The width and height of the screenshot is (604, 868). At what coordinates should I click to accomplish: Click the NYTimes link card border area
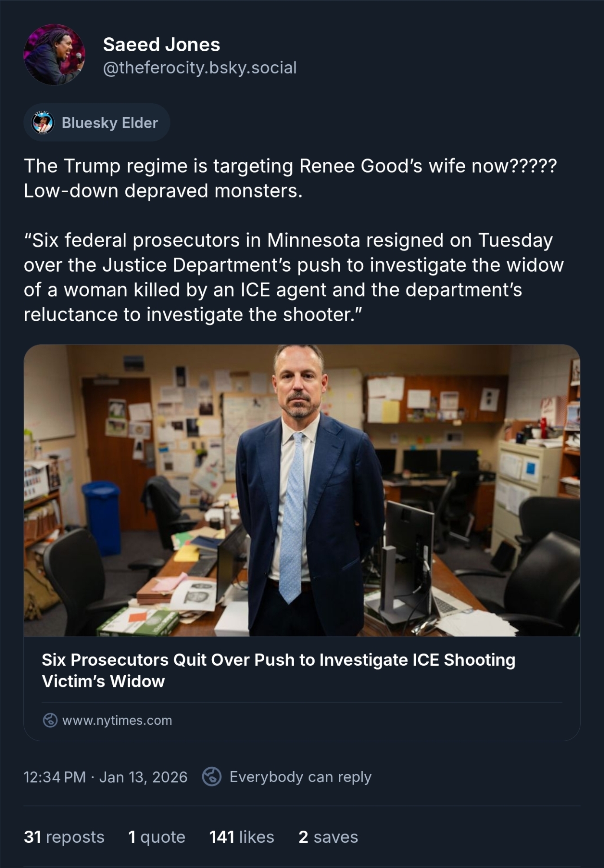click(x=302, y=542)
